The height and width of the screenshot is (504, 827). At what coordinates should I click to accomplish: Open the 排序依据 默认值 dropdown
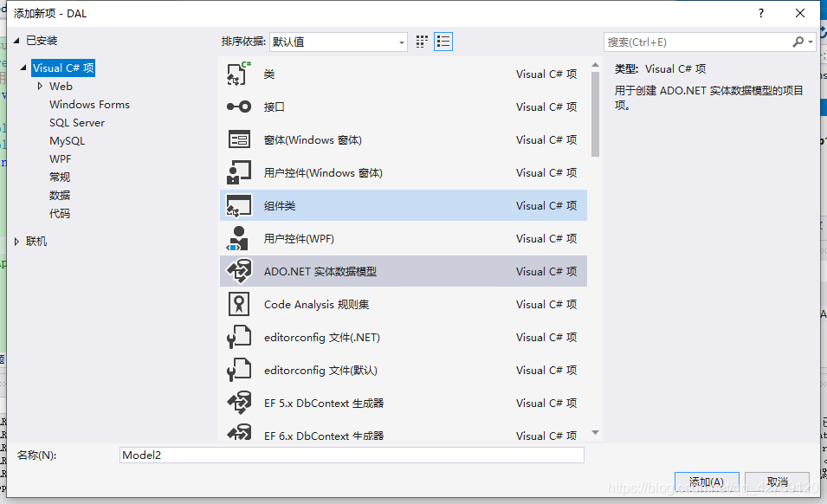click(338, 42)
